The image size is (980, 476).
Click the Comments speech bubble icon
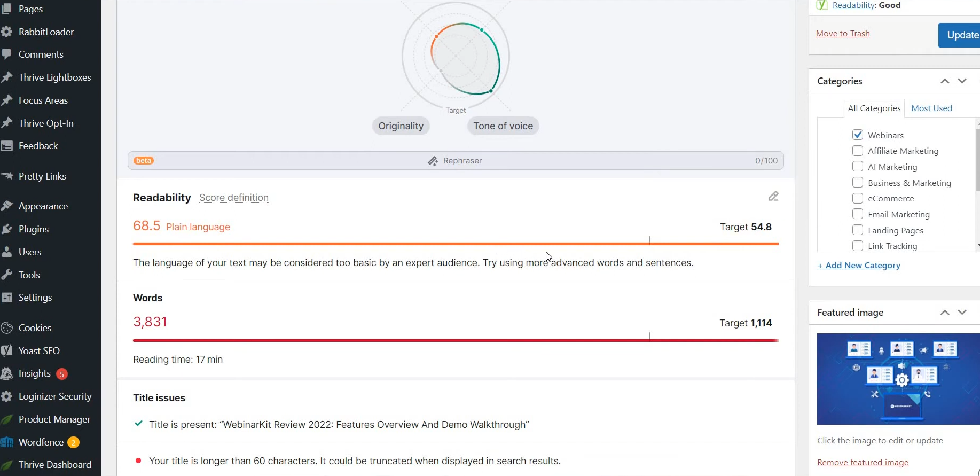6,54
